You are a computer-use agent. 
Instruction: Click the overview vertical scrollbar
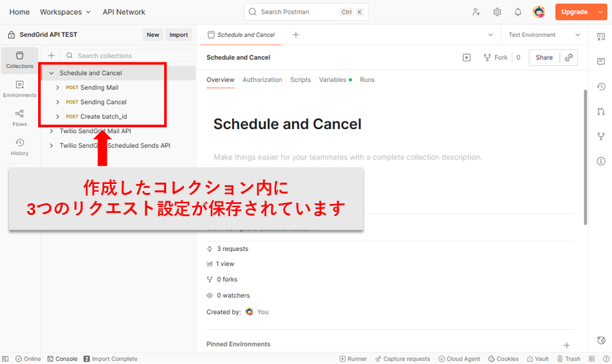click(585, 157)
